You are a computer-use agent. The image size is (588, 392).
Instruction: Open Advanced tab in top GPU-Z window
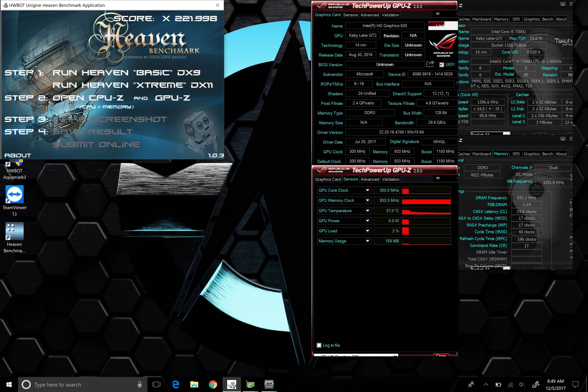click(x=369, y=15)
